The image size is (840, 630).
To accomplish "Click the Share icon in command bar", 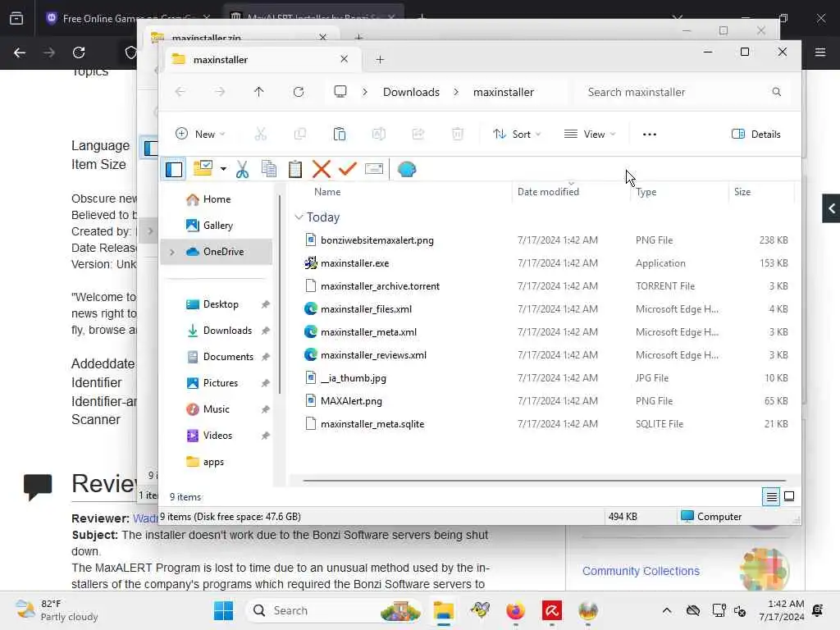I will (418, 134).
